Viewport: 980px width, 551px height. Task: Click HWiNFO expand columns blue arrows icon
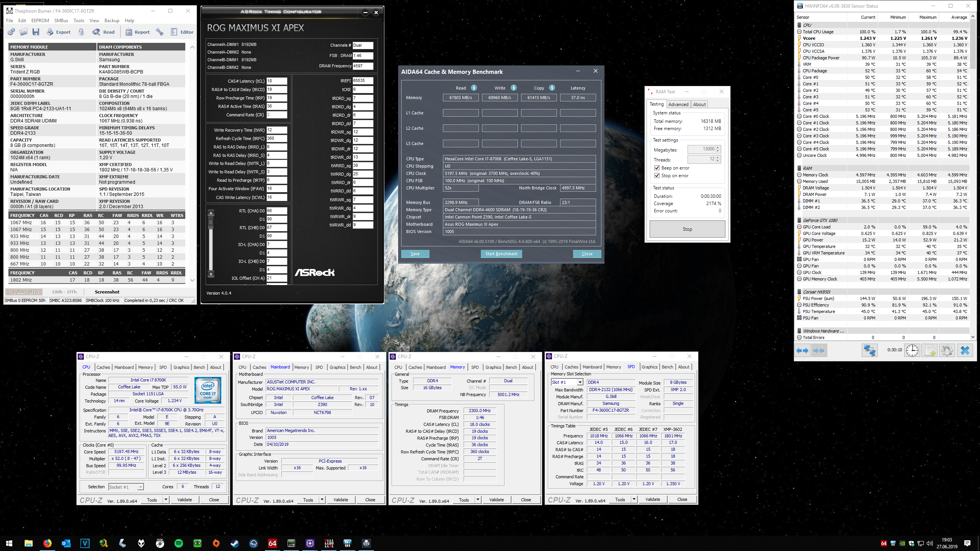pos(802,350)
